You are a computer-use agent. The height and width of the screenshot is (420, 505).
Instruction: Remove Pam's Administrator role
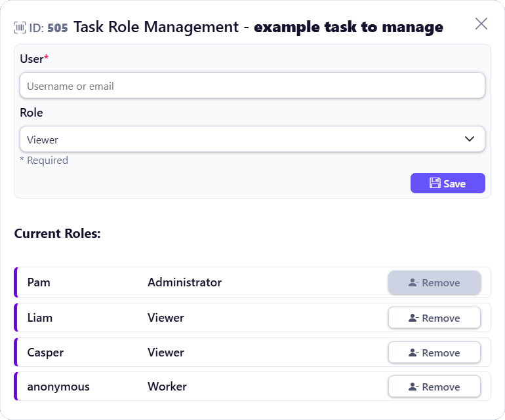[434, 282]
